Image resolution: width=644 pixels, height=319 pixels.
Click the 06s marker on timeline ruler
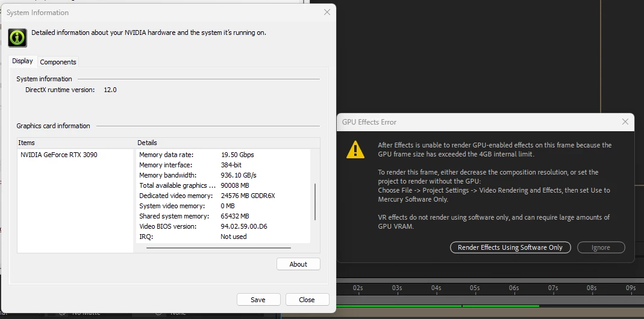point(514,288)
